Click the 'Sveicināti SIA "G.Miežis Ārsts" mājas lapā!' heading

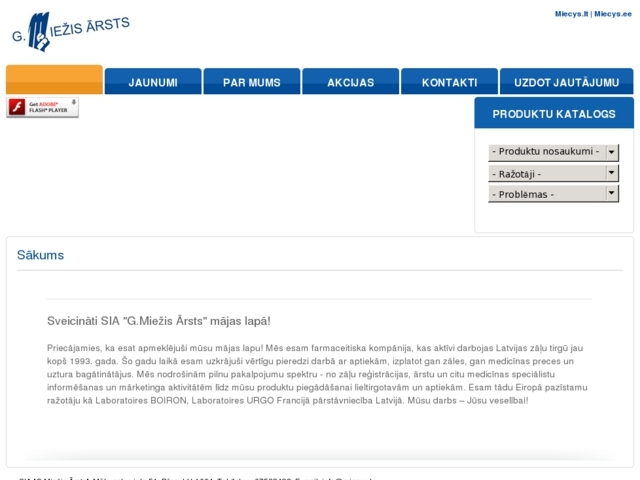tap(158, 321)
